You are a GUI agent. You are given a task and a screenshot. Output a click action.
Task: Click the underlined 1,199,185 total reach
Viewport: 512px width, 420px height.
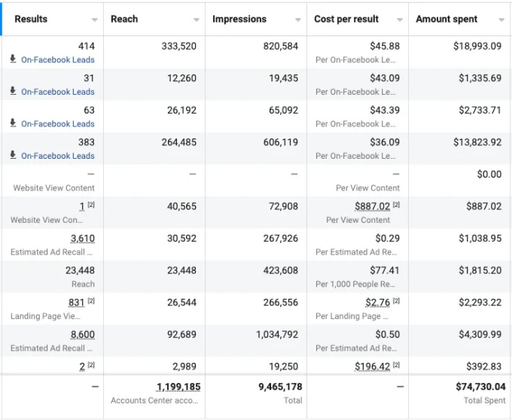pyautogui.click(x=178, y=387)
